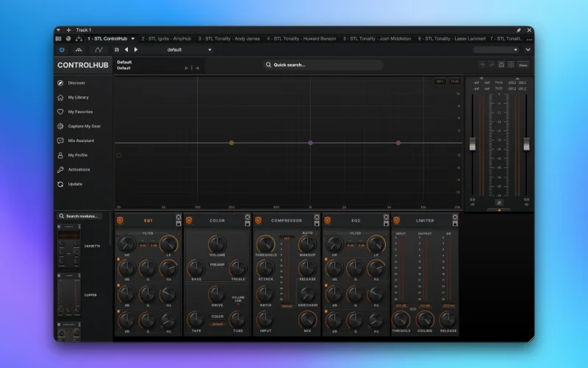Toggle the COLOR module power button
This screenshot has width=588, height=368.
click(x=189, y=220)
